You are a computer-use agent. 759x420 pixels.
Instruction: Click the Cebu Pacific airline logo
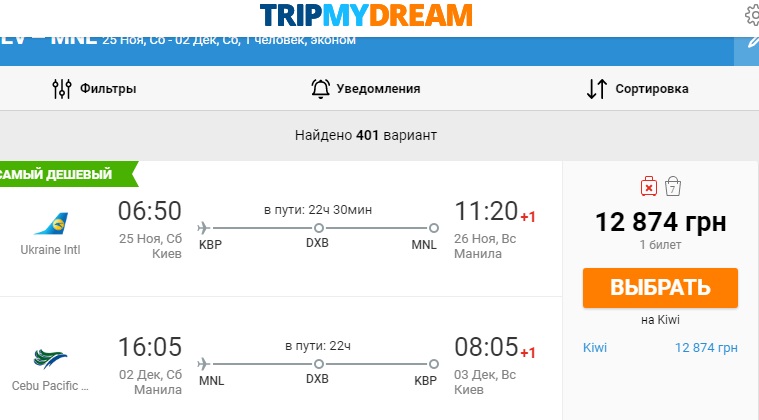coord(50,359)
